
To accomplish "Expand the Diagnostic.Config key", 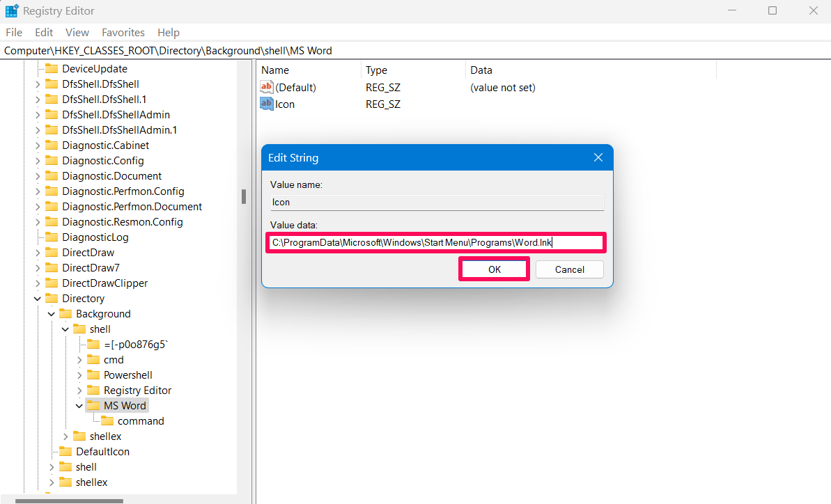I will tap(38, 161).
